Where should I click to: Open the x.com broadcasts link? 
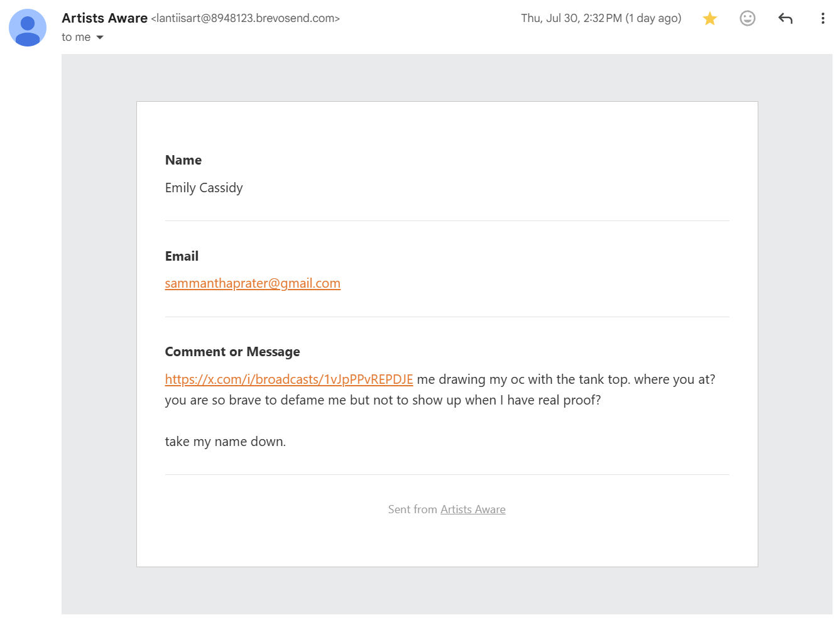coord(289,379)
